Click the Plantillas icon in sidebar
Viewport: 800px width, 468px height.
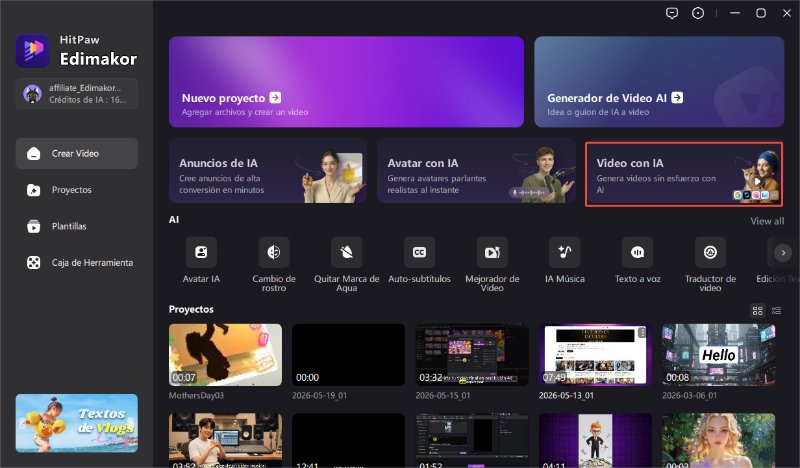tap(34, 226)
